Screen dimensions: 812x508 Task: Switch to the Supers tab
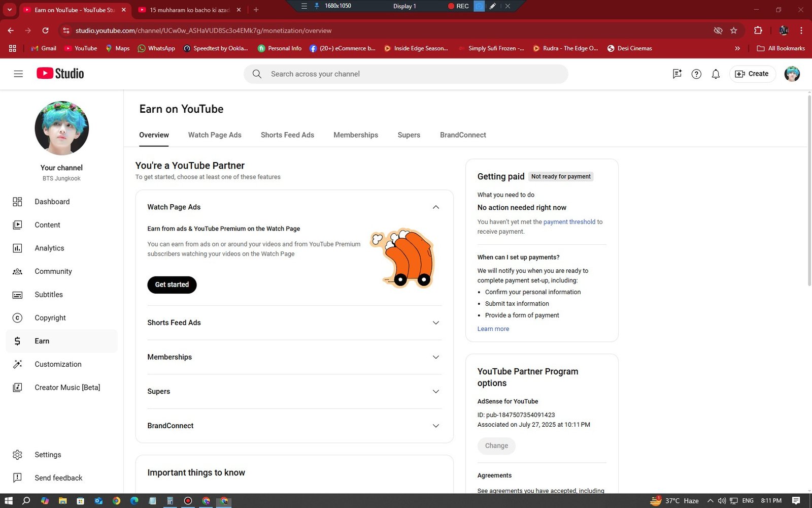(x=409, y=135)
